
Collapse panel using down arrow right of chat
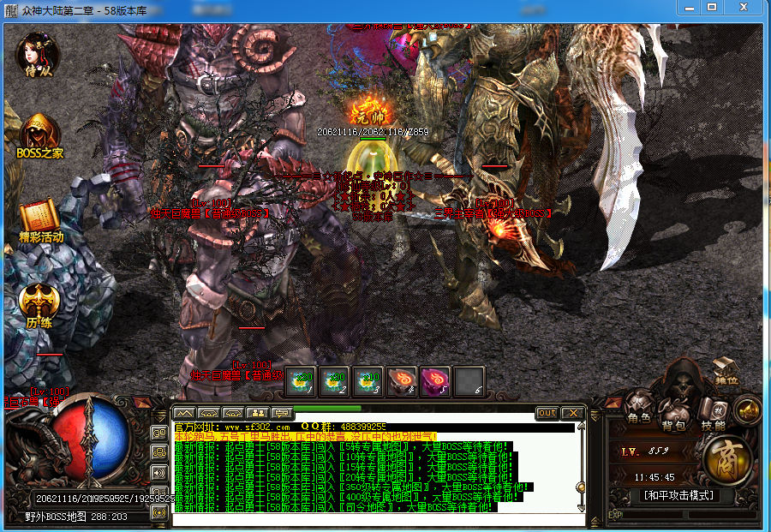tap(595, 416)
